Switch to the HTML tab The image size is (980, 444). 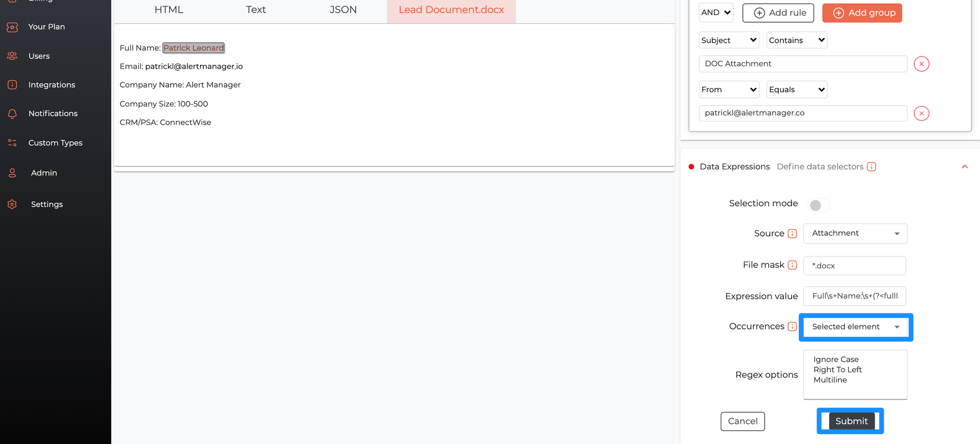point(169,10)
